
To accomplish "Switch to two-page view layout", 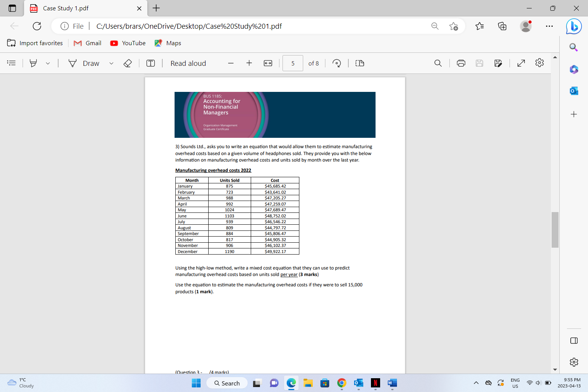I will click(359, 63).
